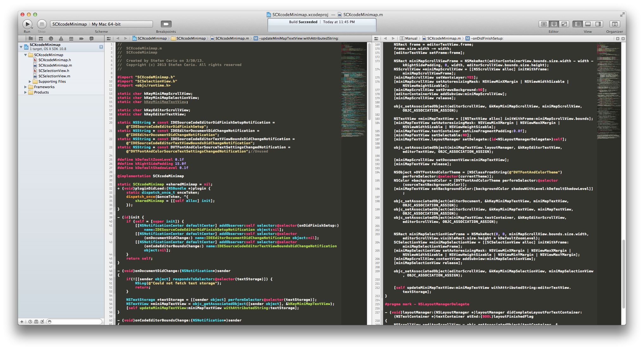Go back in assistant editor history

point(385,39)
